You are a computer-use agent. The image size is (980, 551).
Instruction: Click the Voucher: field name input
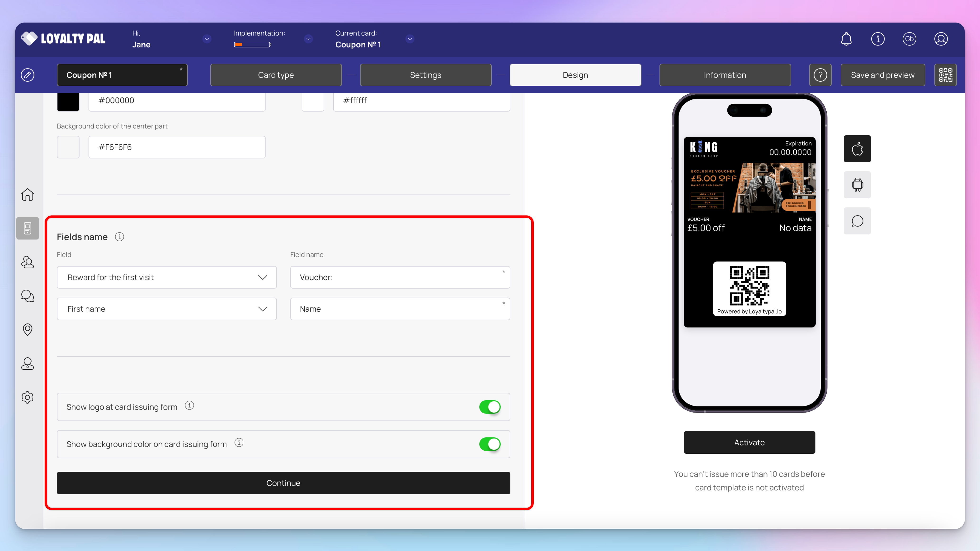pos(400,277)
